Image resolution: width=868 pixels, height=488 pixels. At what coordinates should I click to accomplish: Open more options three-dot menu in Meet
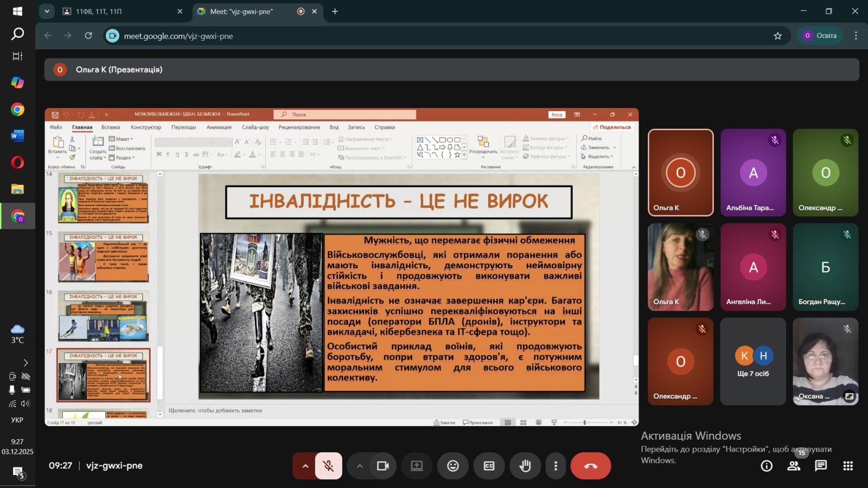pyautogui.click(x=556, y=466)
